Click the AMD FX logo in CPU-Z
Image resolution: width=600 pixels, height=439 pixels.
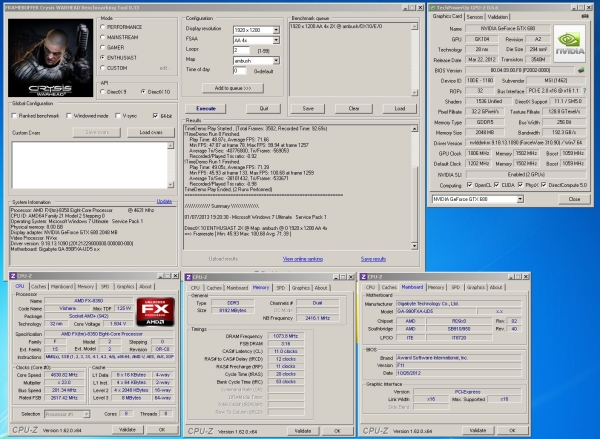click(155, 312)
